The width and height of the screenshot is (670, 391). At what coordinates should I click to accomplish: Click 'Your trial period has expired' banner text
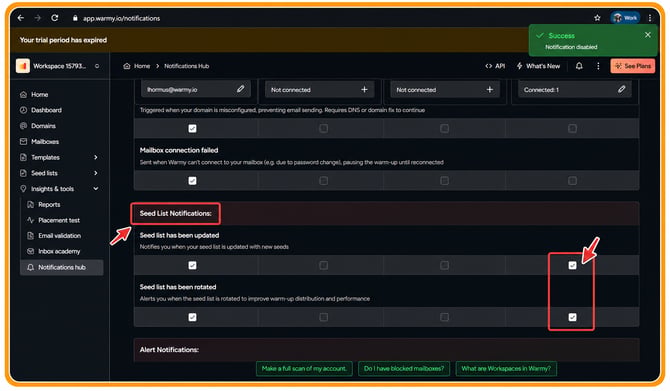point(63,40)
